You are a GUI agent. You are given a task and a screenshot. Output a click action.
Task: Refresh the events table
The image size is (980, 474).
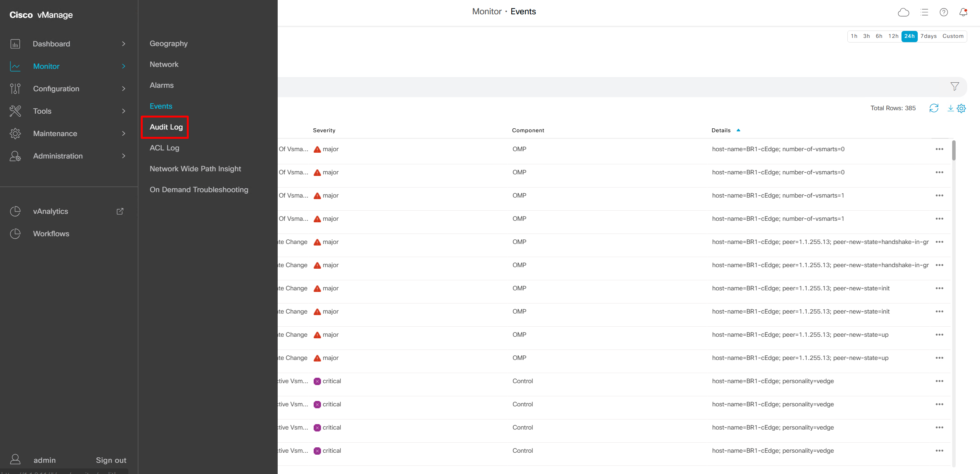tap(934, 108)
